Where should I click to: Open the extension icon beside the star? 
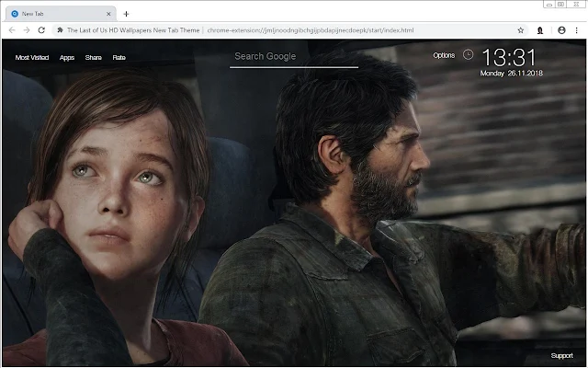pyautogui.click(x=540, y=30)
